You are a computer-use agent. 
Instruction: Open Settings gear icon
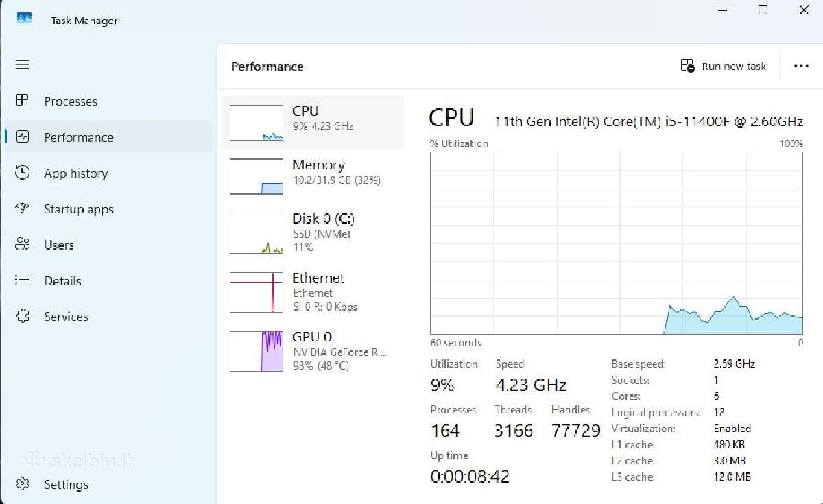point(23,484)
